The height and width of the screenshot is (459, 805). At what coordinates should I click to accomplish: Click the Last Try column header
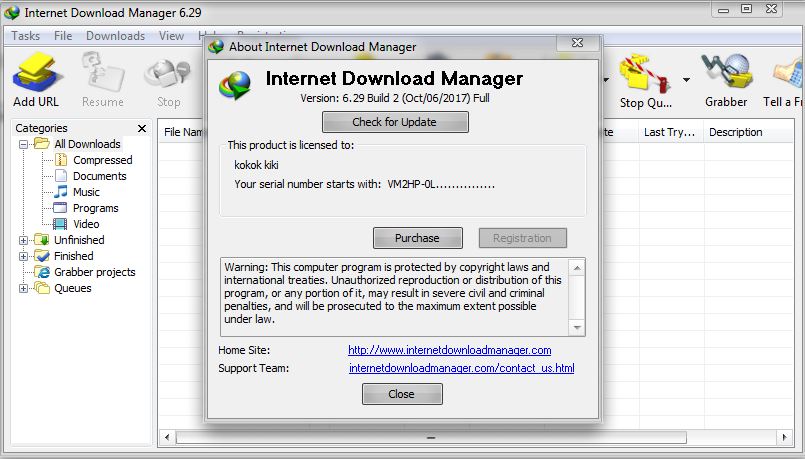[x=672, y=132]
